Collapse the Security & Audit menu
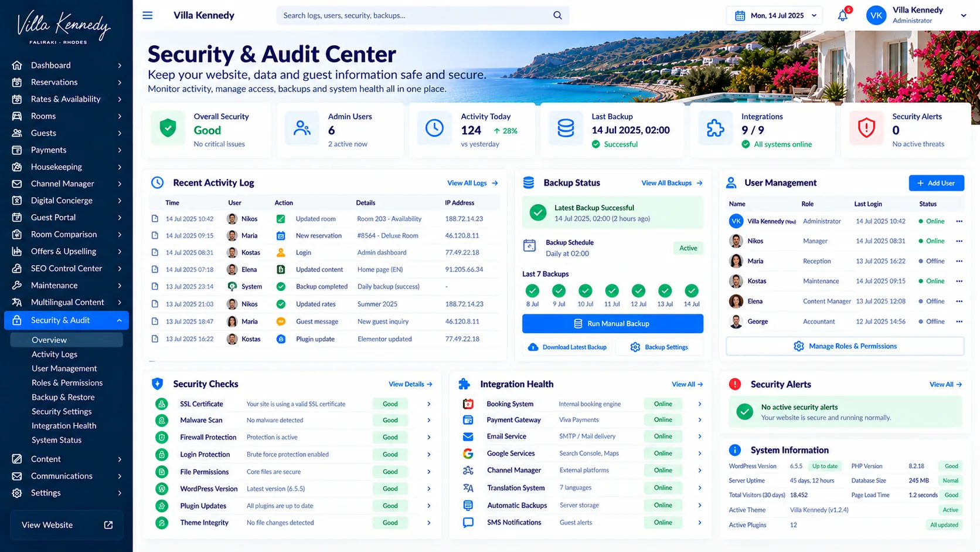This screenshot has width=980, height=552. pyautogui.click(x=120, y=320)
